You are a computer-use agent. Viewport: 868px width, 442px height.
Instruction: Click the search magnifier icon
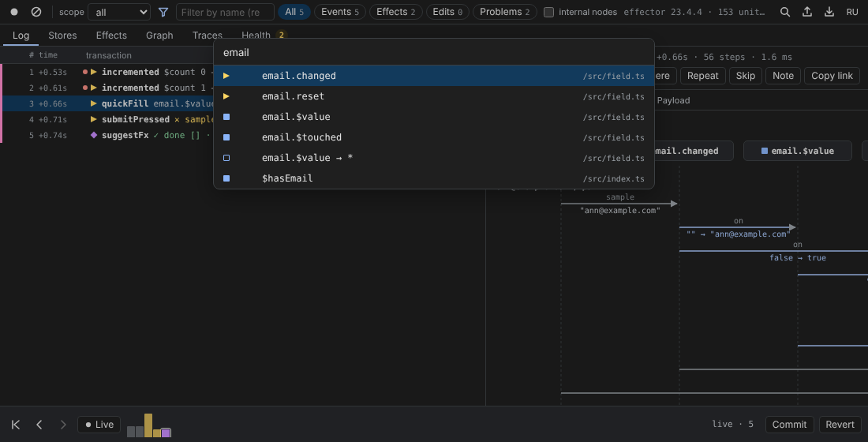coord(785,12)
